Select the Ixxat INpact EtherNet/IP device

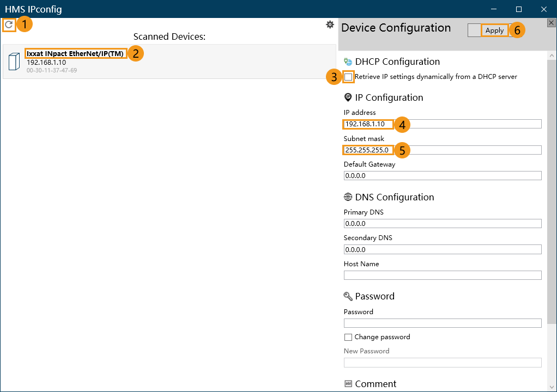(75, 53)
